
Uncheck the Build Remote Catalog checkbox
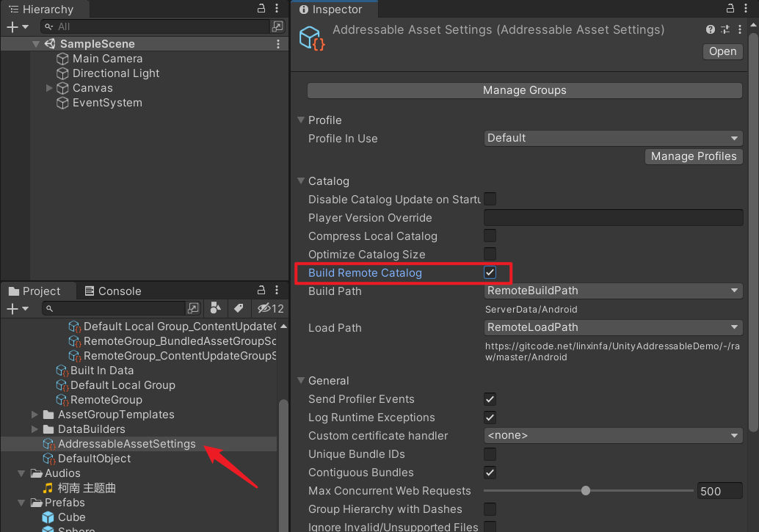tap(490, 273)
